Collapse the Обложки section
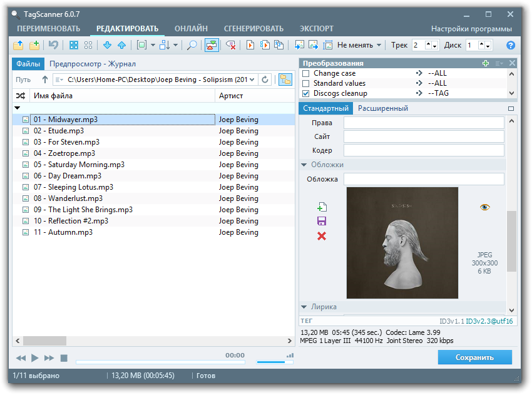Image resolution: width=532 pixels, height=395 pixels. tap(304, 165)
